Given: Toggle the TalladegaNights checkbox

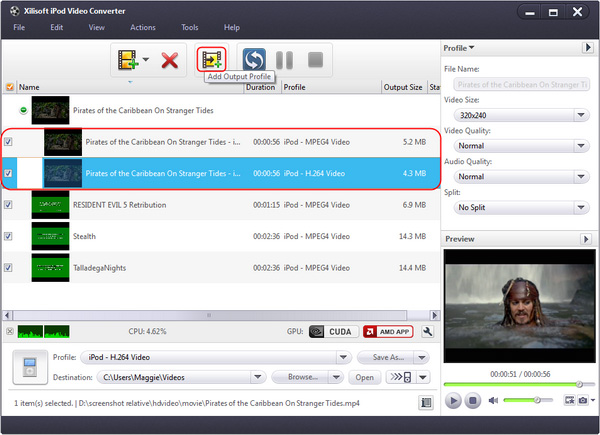Looking at the screenshot, I should (x=10, y=268).
